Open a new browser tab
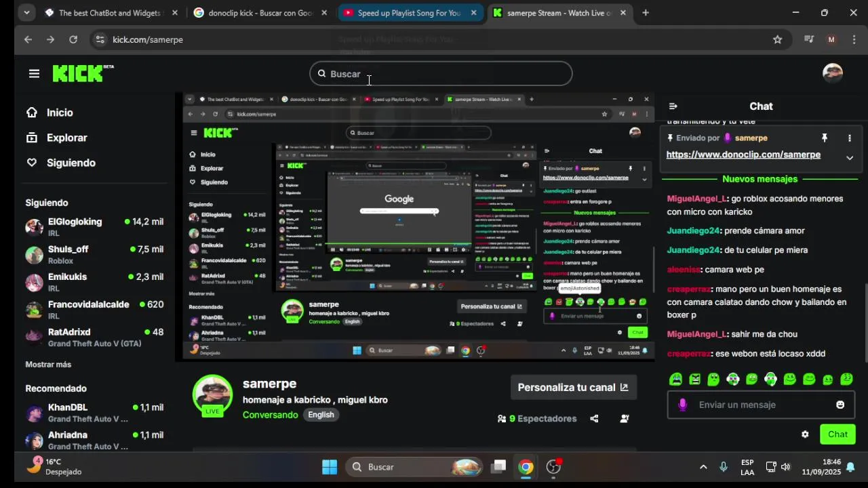868x488 pixels. point(646,12)
